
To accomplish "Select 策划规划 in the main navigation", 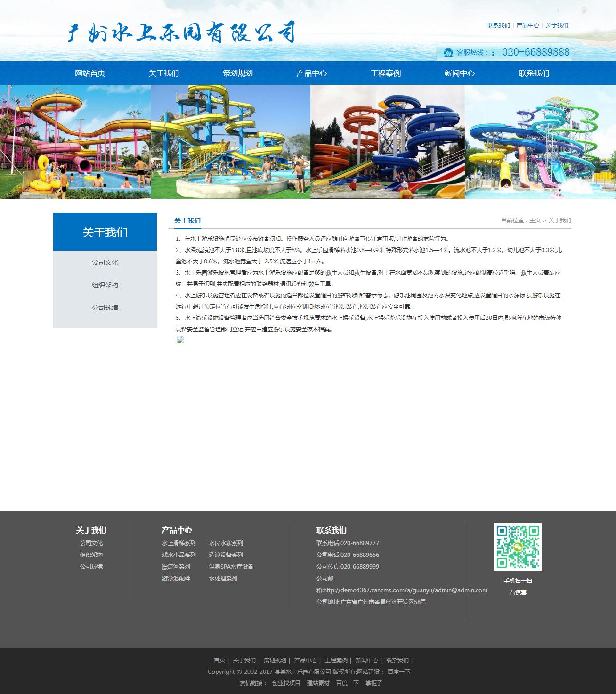I will point(238,73).
